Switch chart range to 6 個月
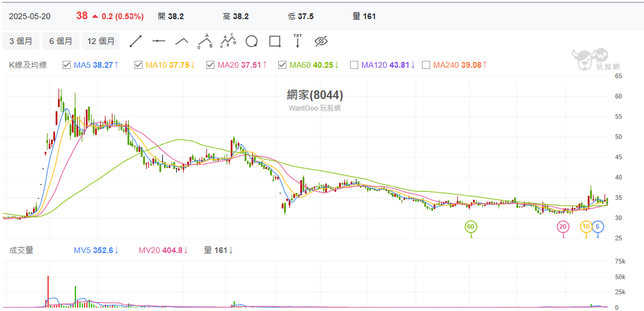 click(61, 41)
